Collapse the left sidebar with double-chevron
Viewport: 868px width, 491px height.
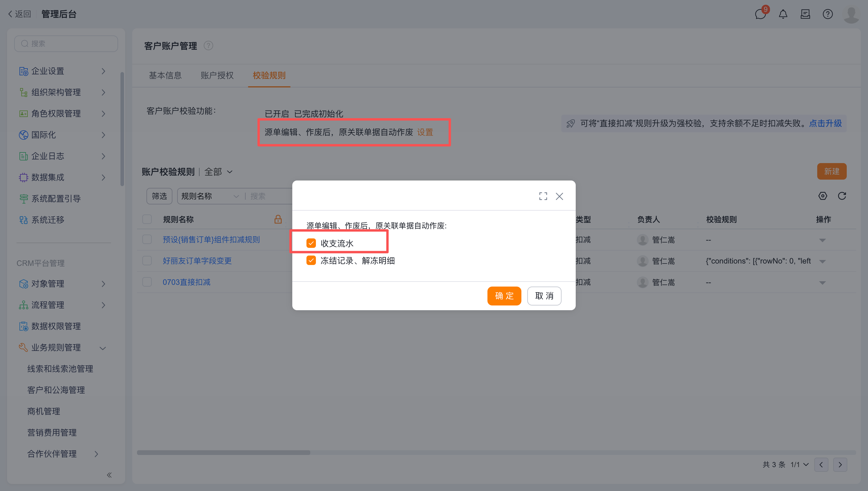[x=109, y=475]
